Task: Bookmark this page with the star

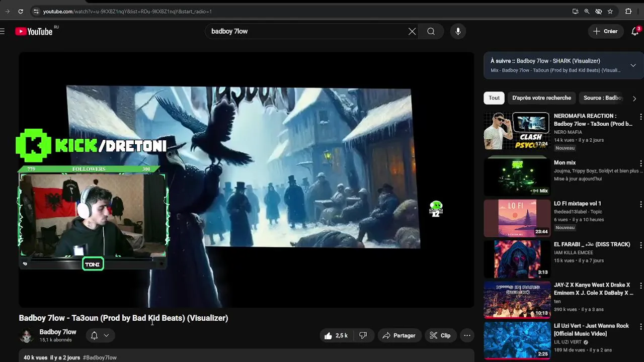Action: point(610,11)
